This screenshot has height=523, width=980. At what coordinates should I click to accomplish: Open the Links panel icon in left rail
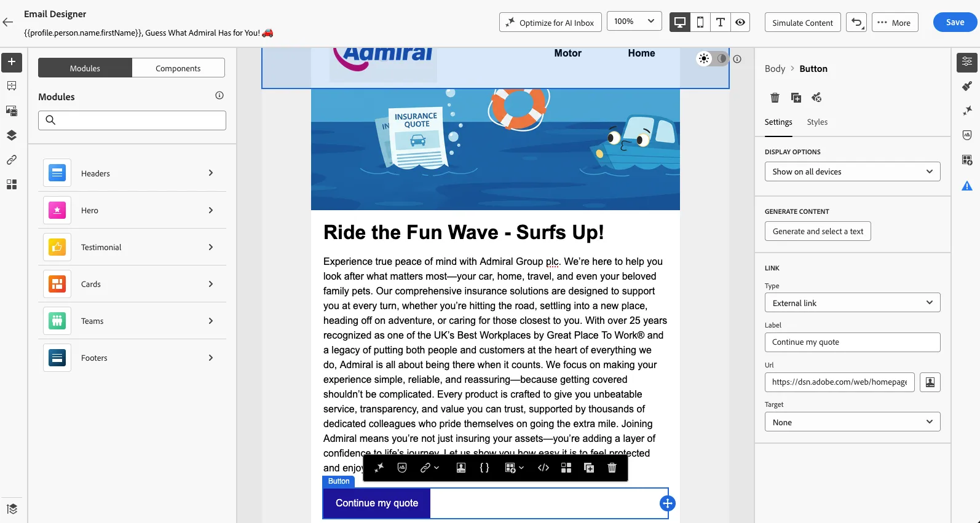12,160
